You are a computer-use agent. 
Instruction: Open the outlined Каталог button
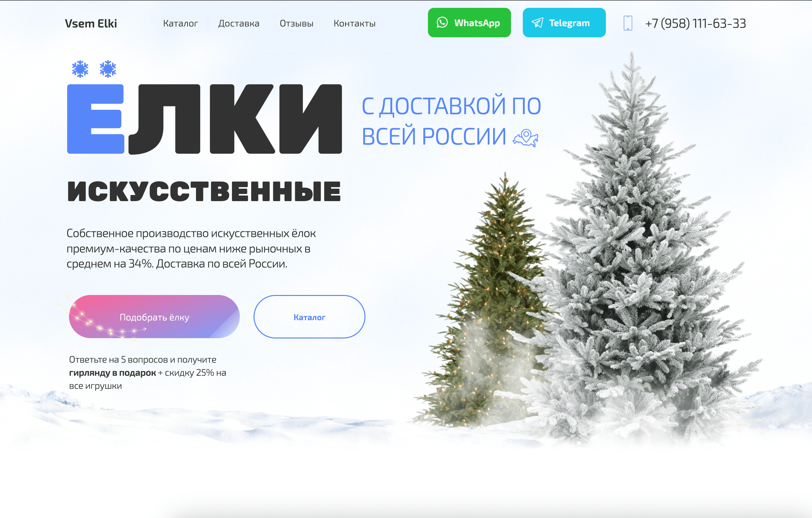coord(309,317)
